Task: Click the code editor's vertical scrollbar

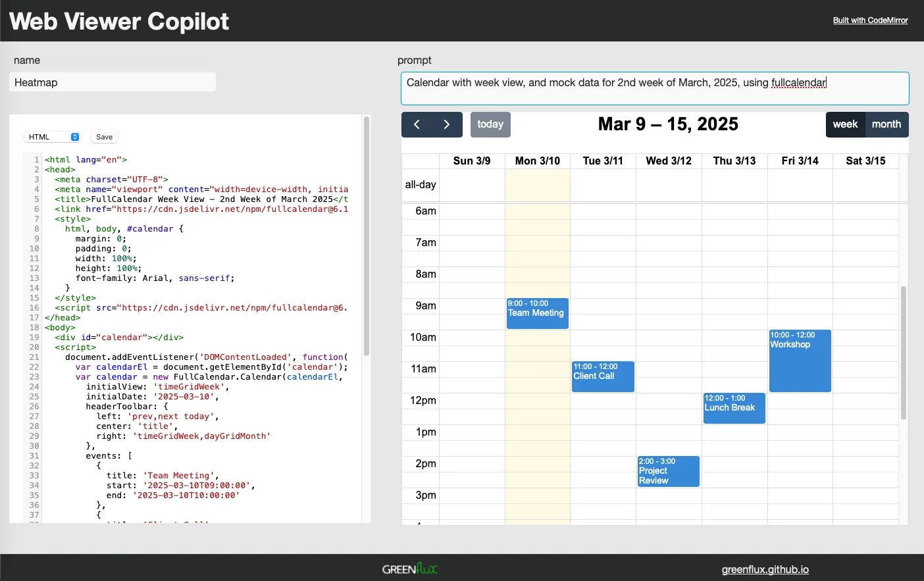Action: [367, 237]
